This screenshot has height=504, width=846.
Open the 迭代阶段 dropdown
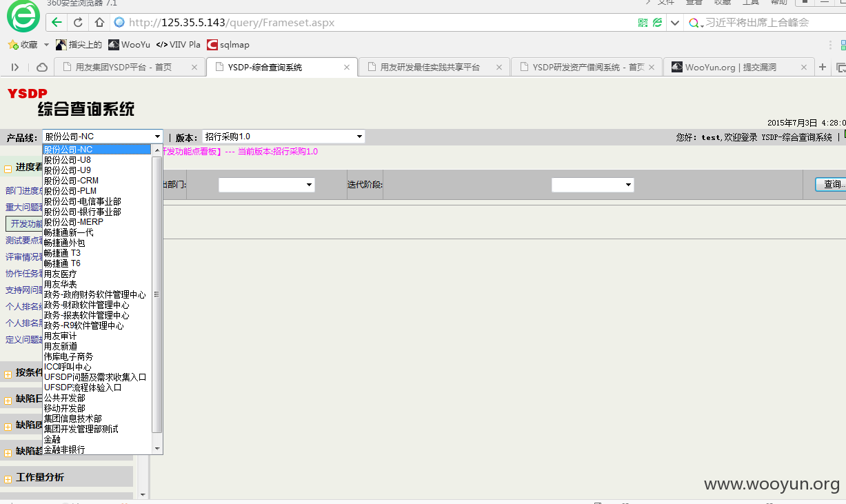(592, 185)
